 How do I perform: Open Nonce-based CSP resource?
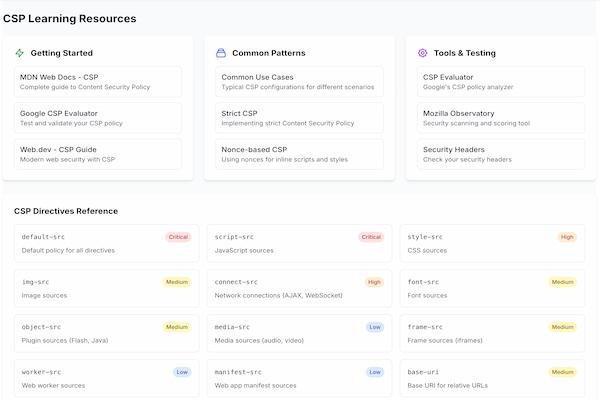coord(299,154)
